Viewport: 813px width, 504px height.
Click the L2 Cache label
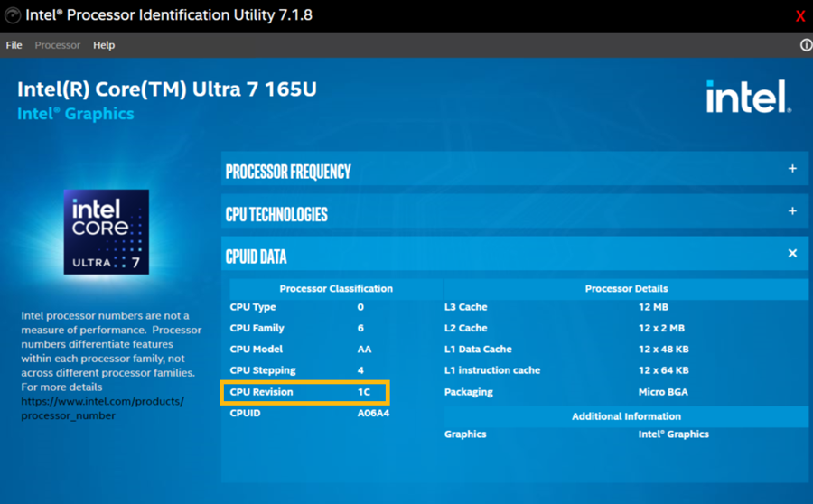[465, 328]
